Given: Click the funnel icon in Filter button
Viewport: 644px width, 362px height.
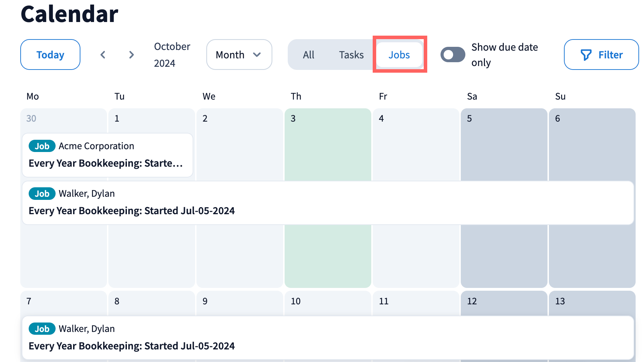Looking at the screenshot, I should coord(586,55).
